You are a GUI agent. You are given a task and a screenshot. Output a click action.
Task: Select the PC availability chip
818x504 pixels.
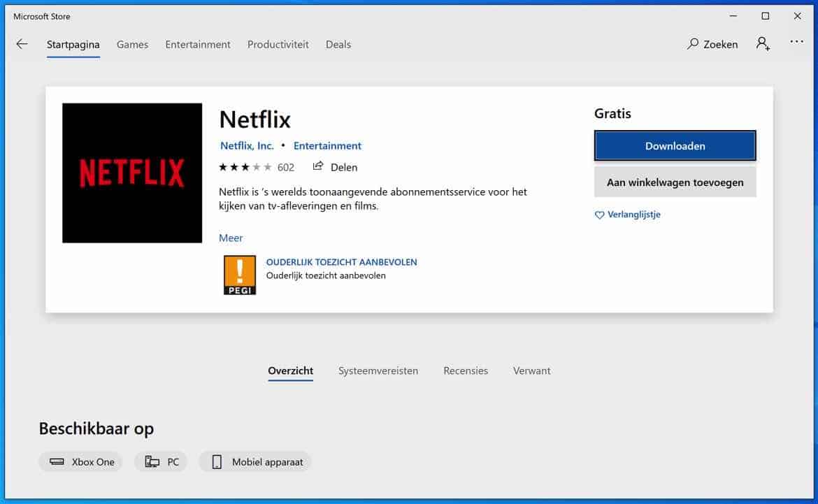tap(161, 462)
